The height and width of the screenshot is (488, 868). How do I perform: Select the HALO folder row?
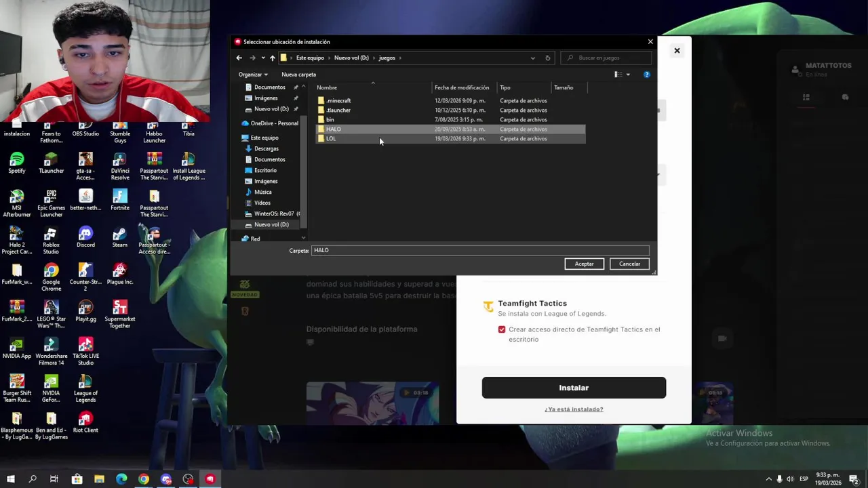450,129
